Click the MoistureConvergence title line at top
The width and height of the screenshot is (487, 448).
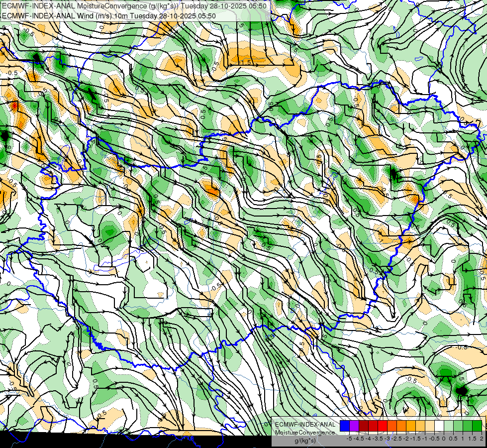click(x=134, y=6)
